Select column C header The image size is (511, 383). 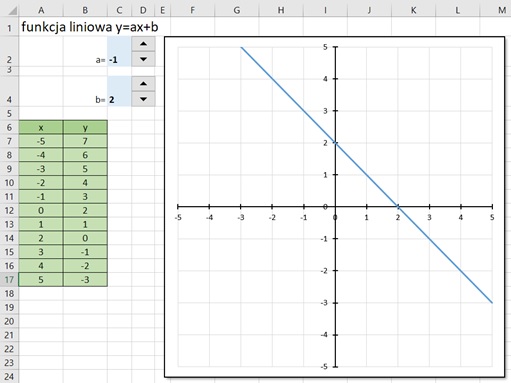pyautogui.click(x=119, y=10)
